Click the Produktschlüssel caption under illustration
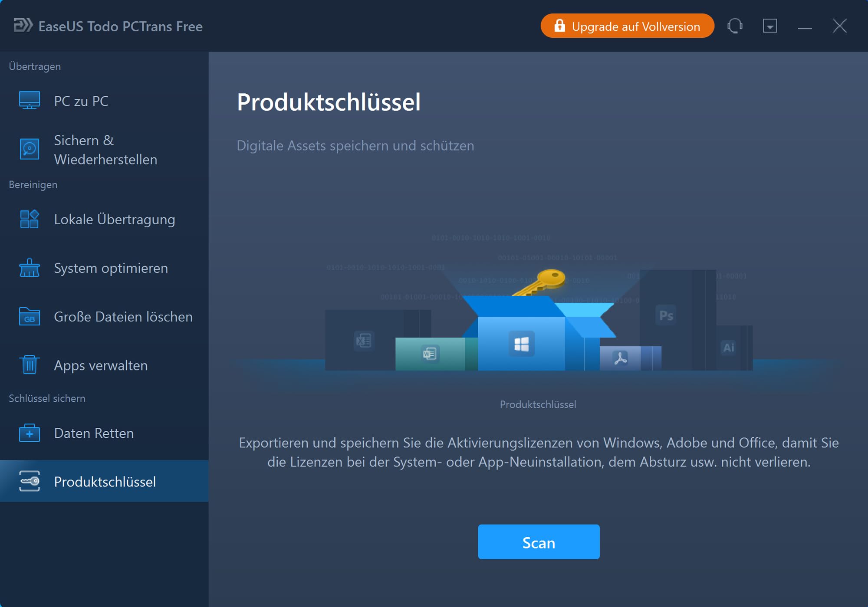The image size is (868, 607). pyautogui.click(x=538, y=404)
